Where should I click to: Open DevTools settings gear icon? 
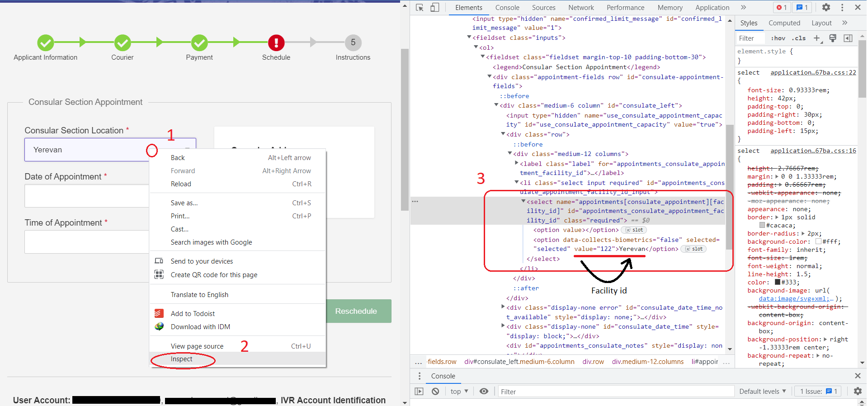pyautogui.click(x=826, y=7)
